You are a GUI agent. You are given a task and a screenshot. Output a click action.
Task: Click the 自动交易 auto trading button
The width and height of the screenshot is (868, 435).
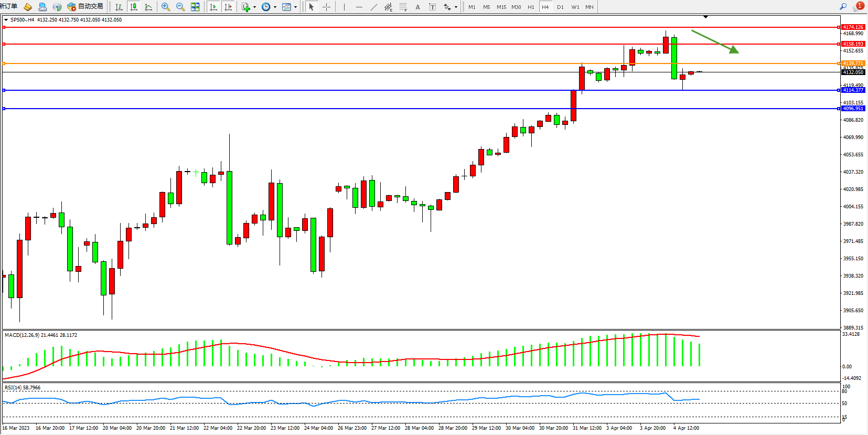click(x=85, y=7)
